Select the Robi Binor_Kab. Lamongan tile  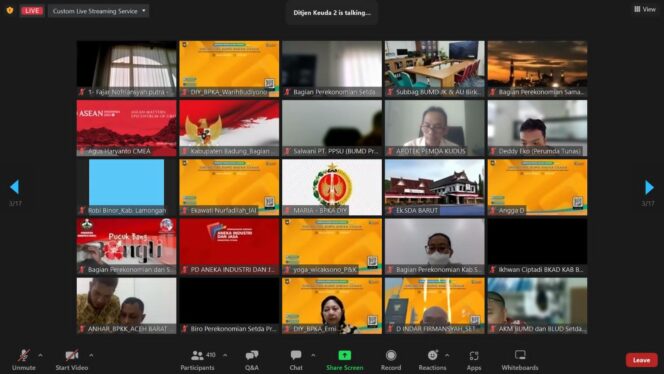127,187
